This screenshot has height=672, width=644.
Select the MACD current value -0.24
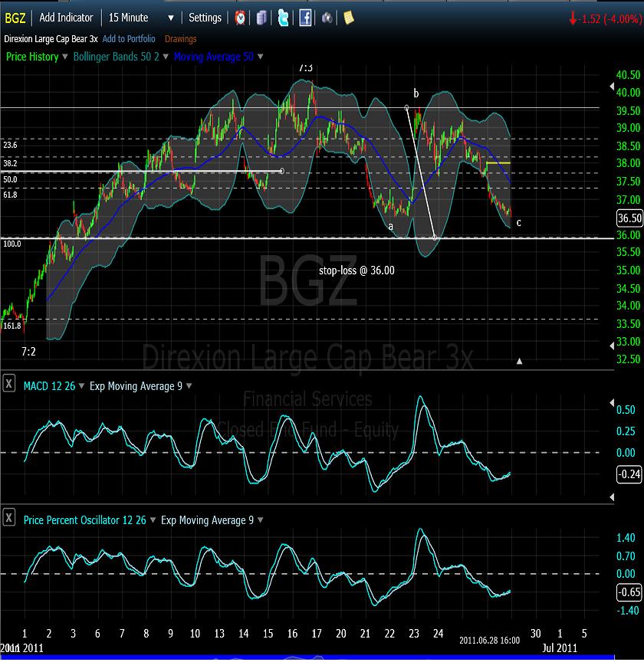629,474
